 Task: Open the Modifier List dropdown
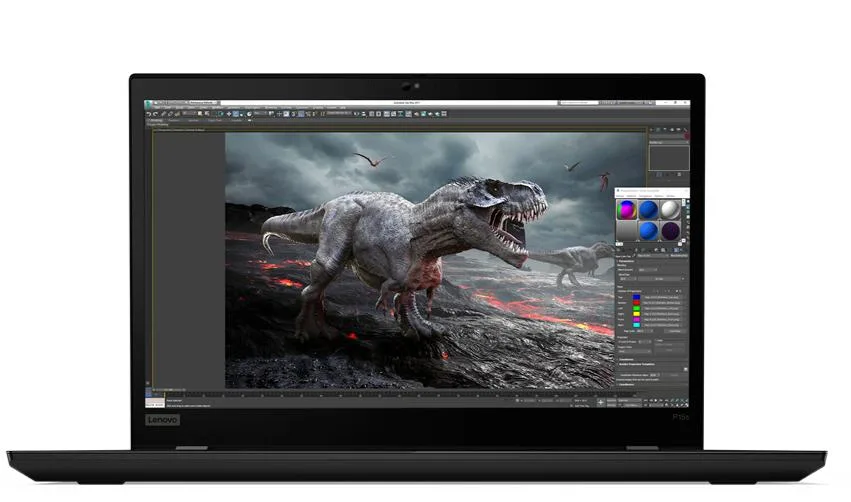click(669, 142)
